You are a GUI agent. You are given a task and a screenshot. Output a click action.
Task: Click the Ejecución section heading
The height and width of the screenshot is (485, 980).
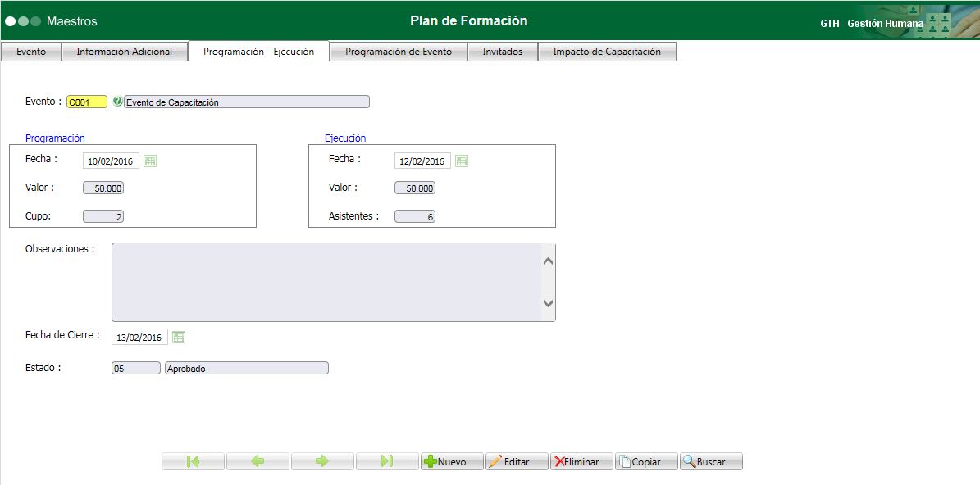345,138
